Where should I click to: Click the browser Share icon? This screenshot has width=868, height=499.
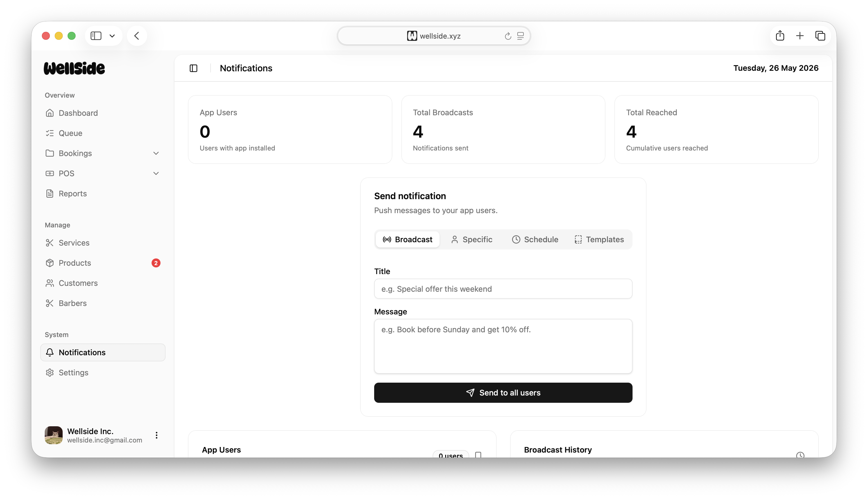tap(780, 35)
